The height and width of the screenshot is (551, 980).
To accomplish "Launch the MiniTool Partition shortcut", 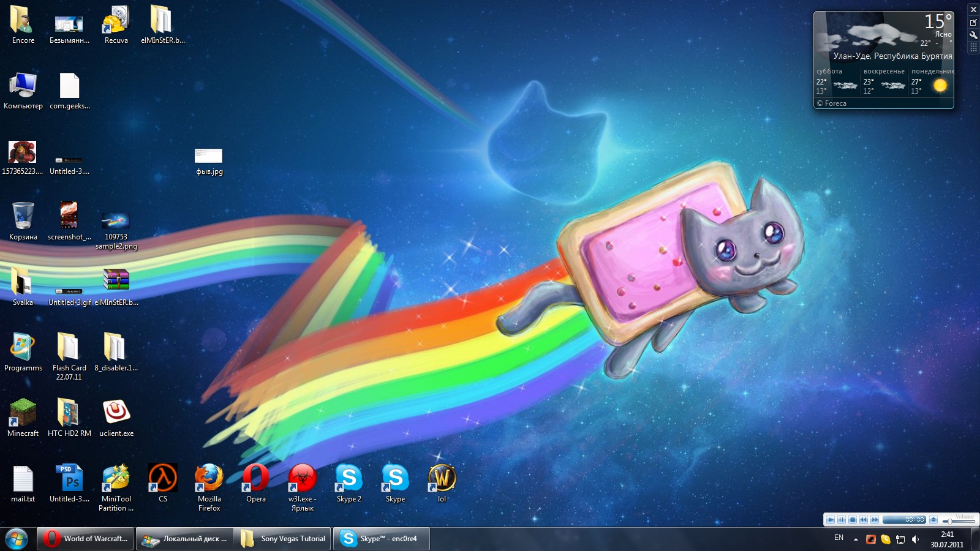I will tap(116, 488).
